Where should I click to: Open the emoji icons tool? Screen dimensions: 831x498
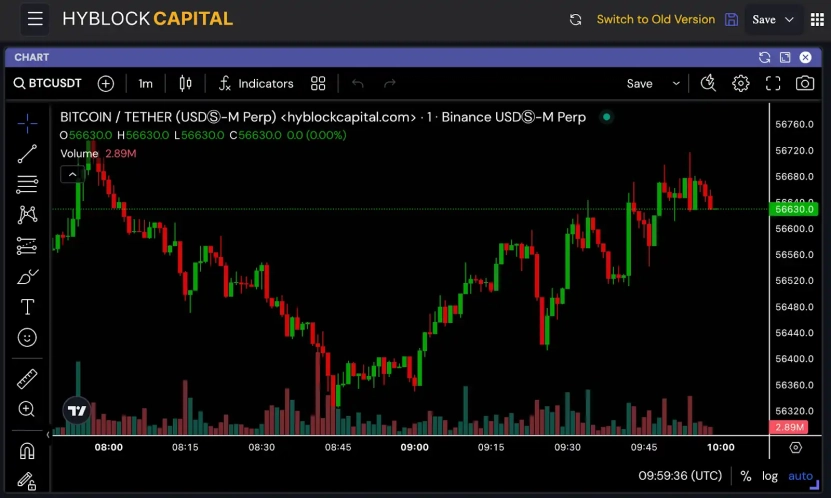point(27,338)
